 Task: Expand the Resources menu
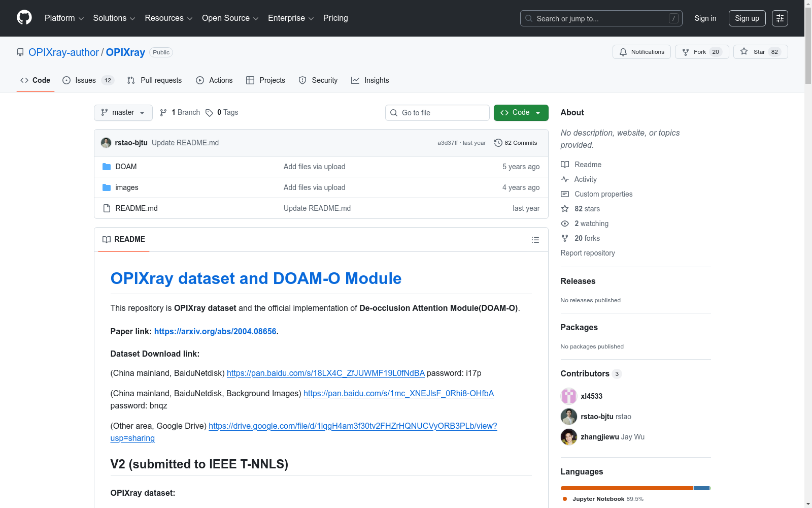(x=168, y=18)
